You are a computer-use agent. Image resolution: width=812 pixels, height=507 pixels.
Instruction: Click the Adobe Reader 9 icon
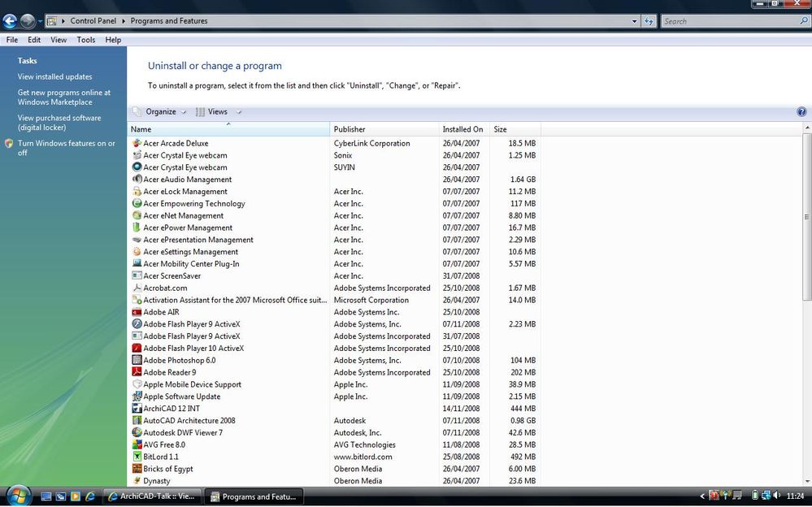(x=137, y=372)
